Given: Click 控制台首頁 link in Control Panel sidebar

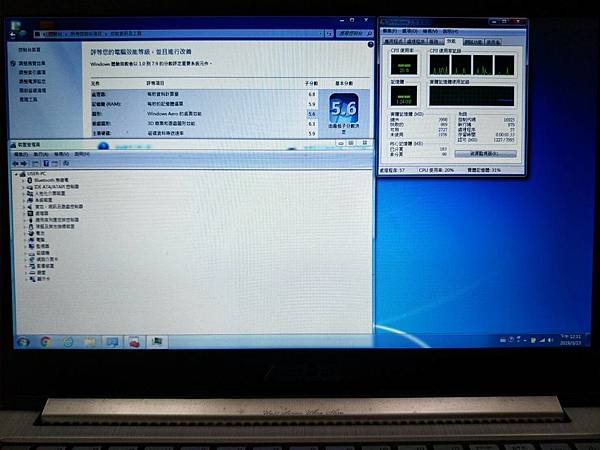Looking at the screenshot, I should (29, 50).
